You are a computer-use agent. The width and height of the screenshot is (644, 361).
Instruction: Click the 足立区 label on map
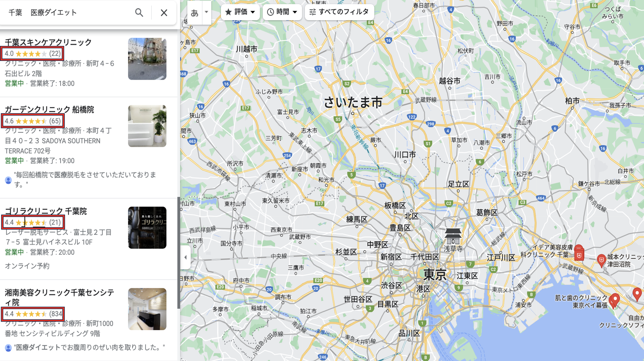pyautogui.click(x=458, y=184)
